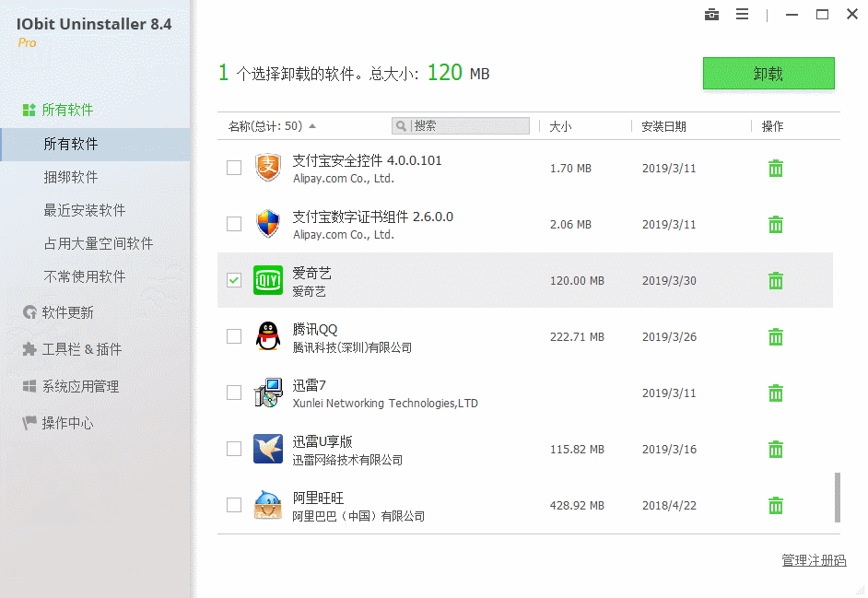Toggle the name column sort arrow
Screen dimensions: 868x598
(312, 126)
